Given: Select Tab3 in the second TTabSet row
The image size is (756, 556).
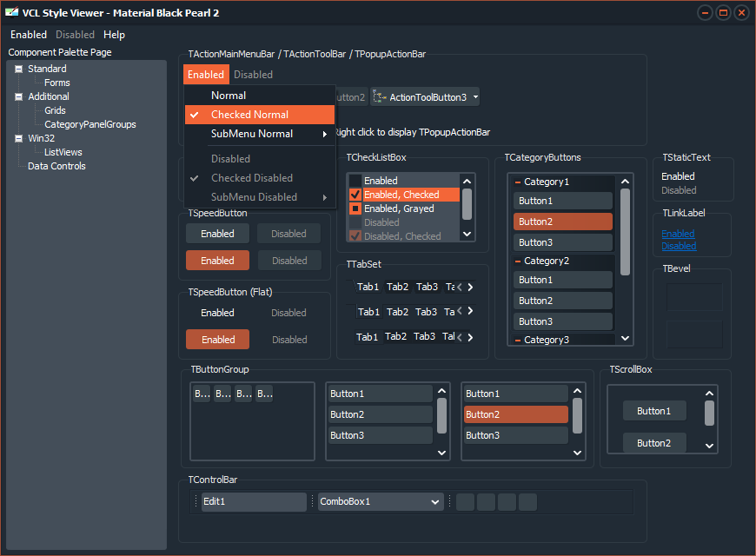Looking at the screenshot, I should point(426,312).
